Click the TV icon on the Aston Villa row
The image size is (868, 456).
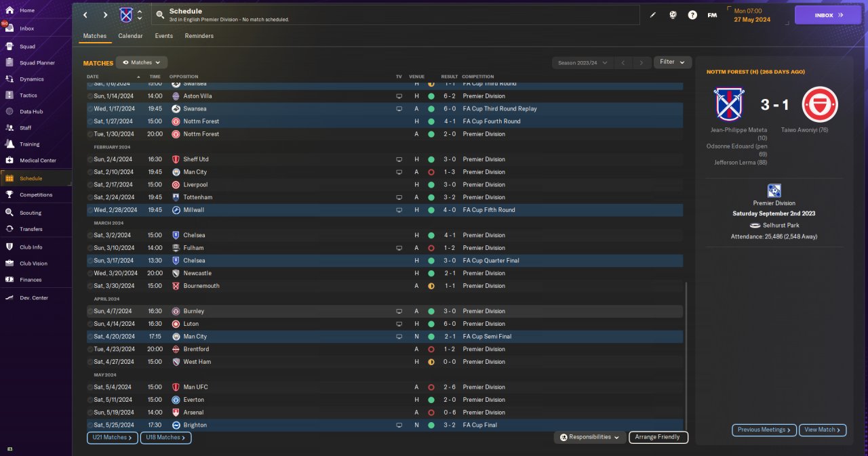click(x=399, y=96)
